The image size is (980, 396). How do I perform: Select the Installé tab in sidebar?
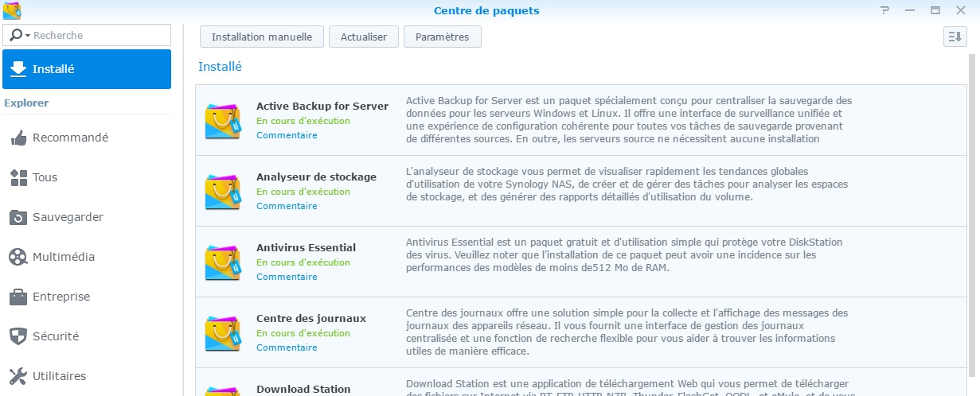(x=87, y=69)
